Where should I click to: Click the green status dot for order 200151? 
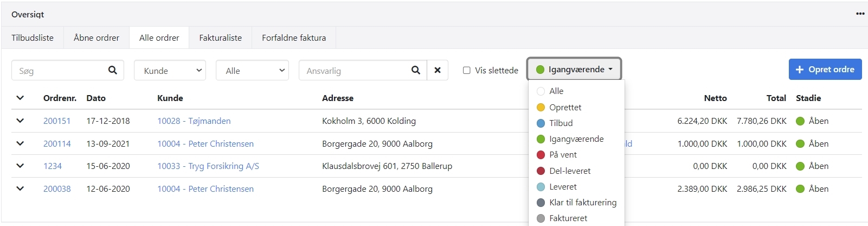pyautogui.click(x=800, y=121)
